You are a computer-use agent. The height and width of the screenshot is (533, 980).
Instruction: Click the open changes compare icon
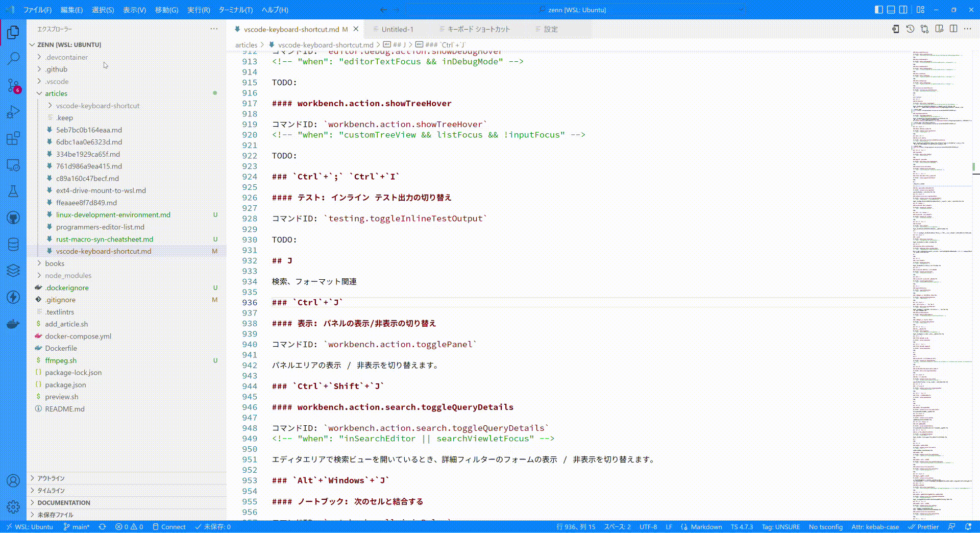tap(924, 29)
